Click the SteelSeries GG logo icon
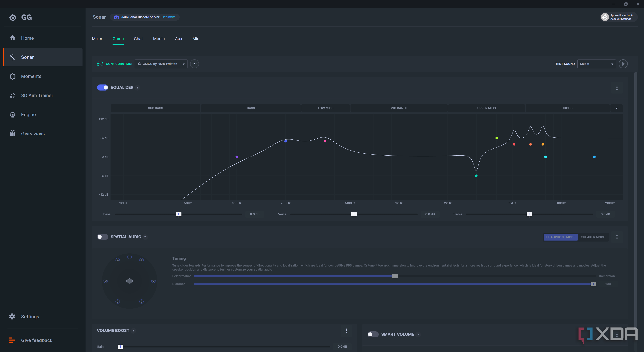Viewport: 644px width, 352px height. pos(12,17)
